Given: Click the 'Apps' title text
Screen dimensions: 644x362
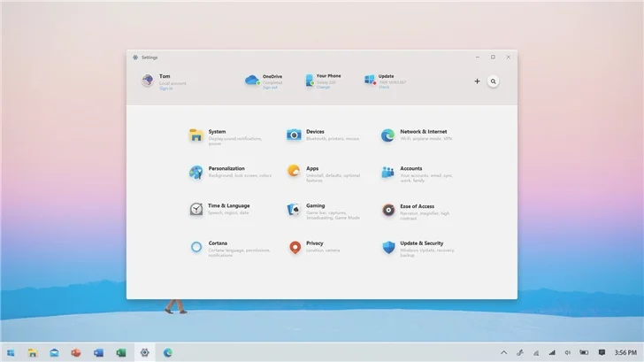Looking at the screenshot, I should tap(312, 168).
